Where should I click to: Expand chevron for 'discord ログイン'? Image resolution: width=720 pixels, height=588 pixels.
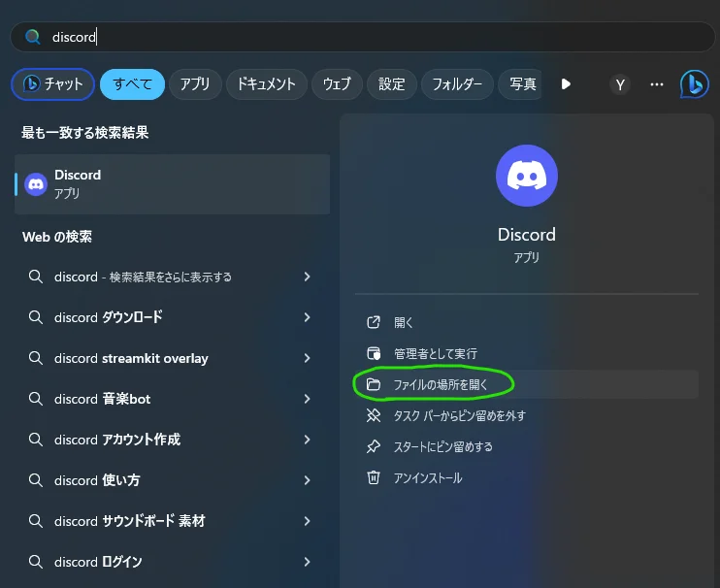(x=308, y=562)
